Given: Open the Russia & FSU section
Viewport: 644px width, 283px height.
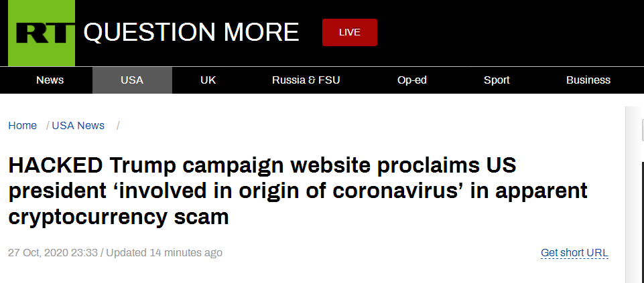Looking at the screenshot, I should 306,80.
